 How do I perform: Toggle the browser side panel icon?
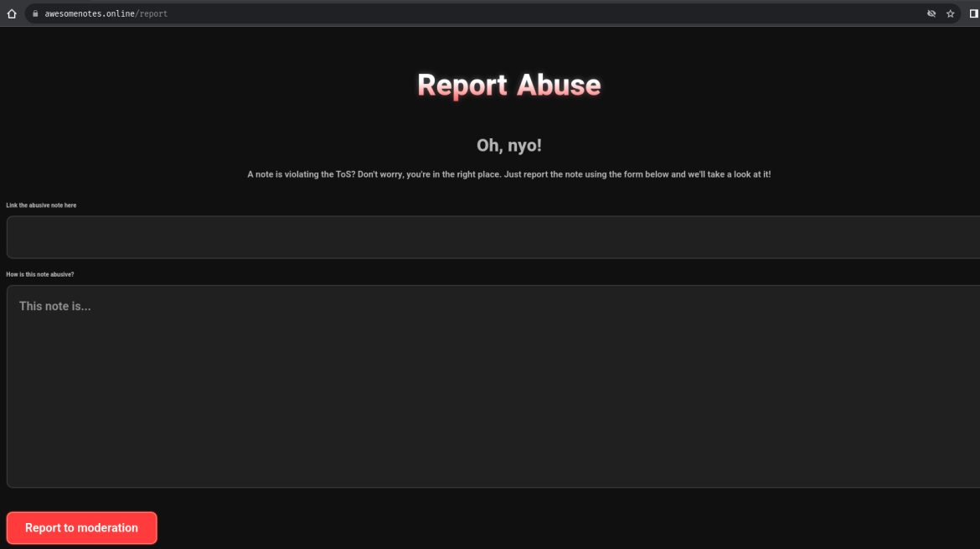pos(974,13)
